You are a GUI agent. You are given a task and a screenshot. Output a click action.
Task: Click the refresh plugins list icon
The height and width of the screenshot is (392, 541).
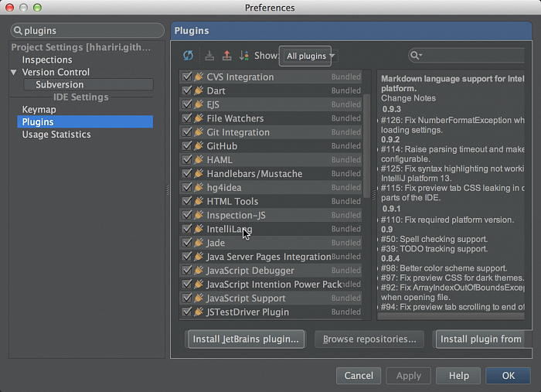pos(188,56)
